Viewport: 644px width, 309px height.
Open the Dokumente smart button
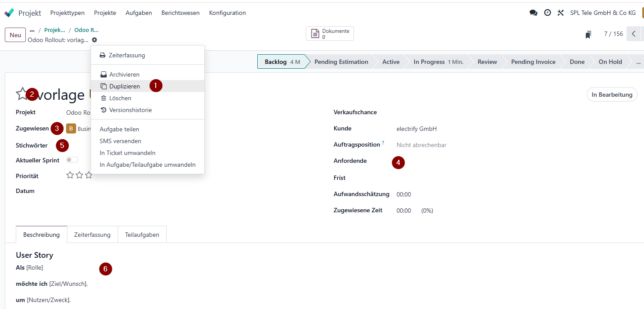pos(330,34)
